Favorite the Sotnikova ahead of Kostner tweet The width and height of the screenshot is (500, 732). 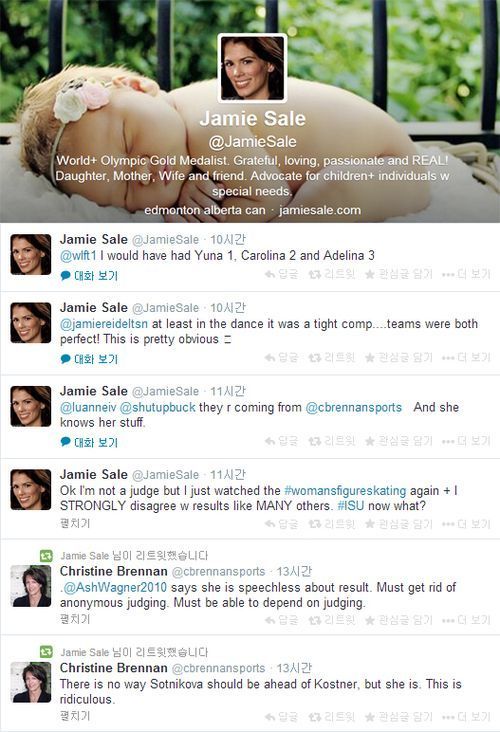(398, 717)
